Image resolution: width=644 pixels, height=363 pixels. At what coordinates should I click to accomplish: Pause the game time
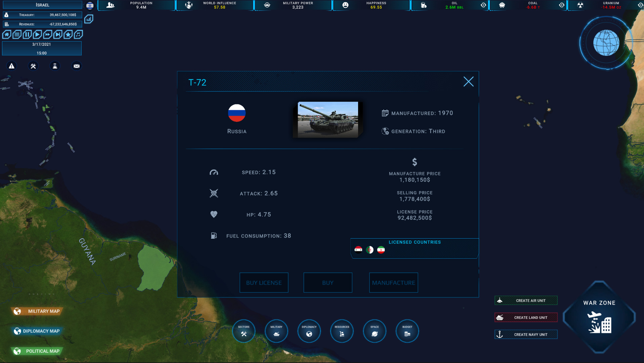[27, 34]
